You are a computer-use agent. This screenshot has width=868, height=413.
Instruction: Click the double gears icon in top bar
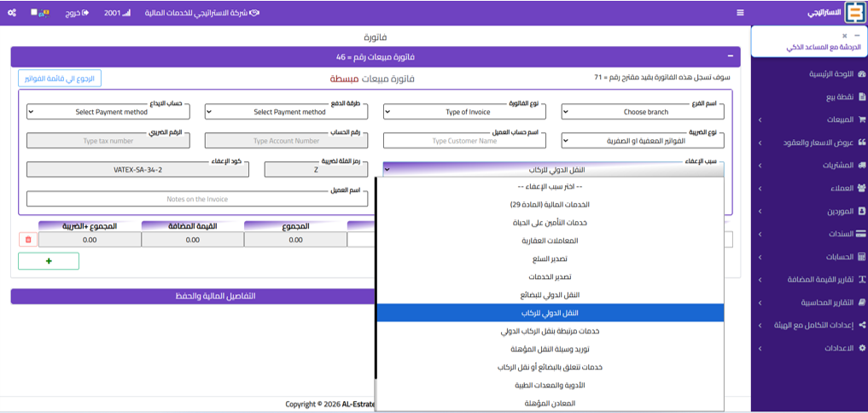click(12, 12)
